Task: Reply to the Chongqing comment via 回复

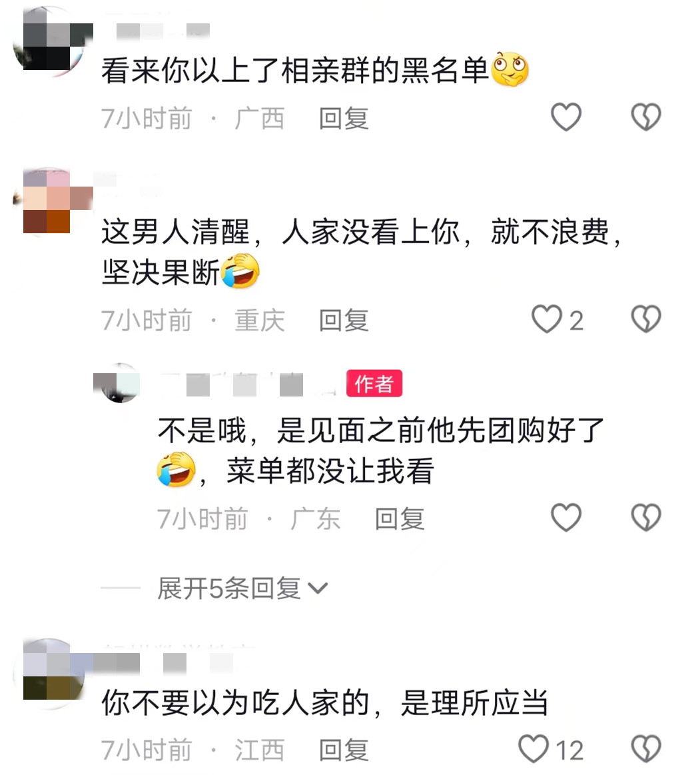Action: point(344,321)
